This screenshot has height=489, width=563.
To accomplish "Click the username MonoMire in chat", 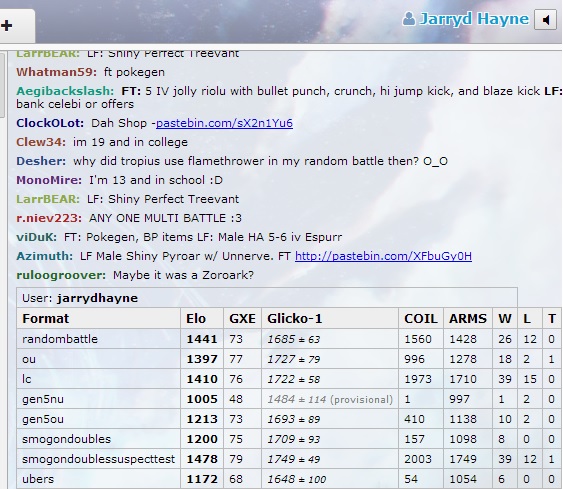I will pyautogui.click(x=49, y=180).
